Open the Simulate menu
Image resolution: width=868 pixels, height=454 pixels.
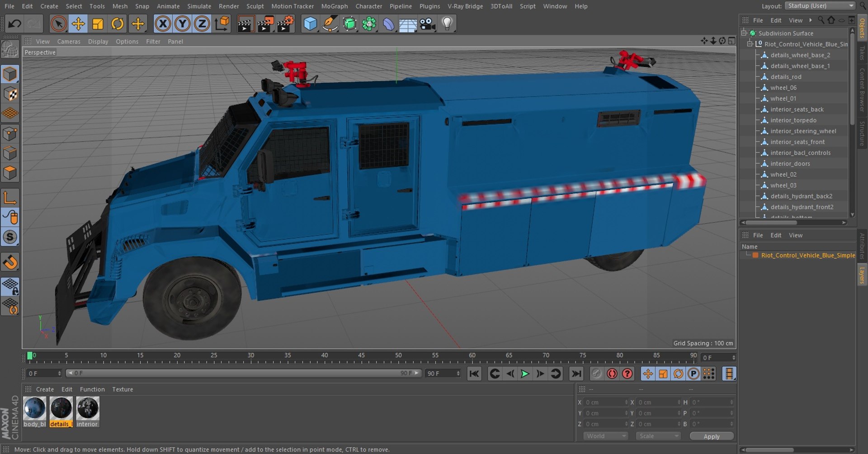199,6
